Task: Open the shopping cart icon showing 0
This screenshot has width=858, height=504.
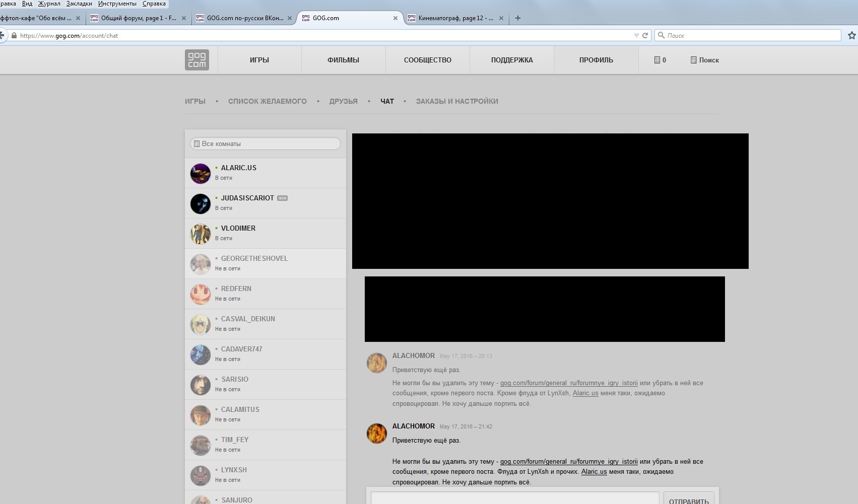Action: pos(660,60)
